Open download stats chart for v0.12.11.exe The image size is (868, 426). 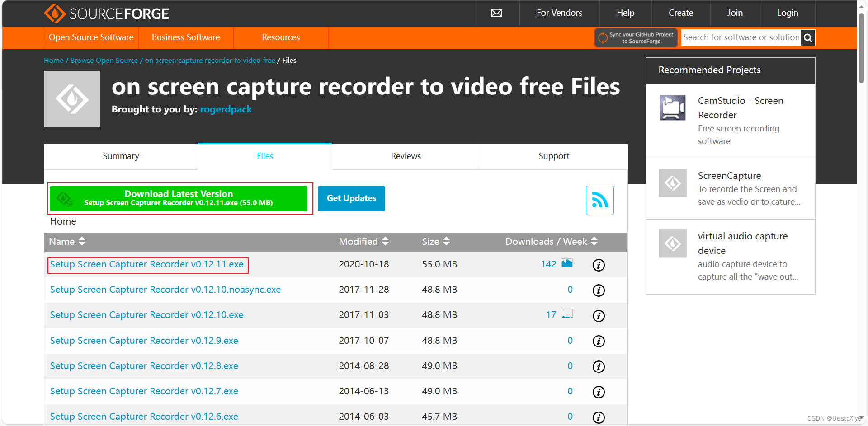tap(567, 263)
